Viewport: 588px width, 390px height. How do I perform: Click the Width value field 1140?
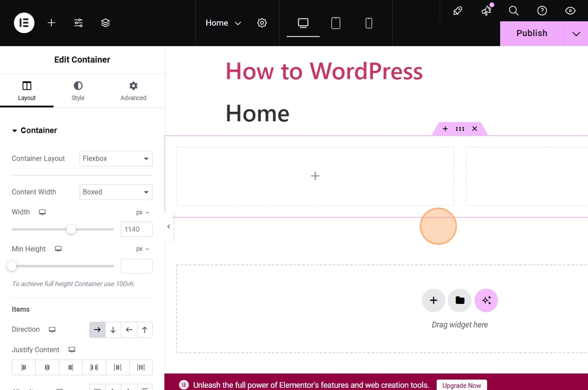pyautogui.click(x=136, y=229)
